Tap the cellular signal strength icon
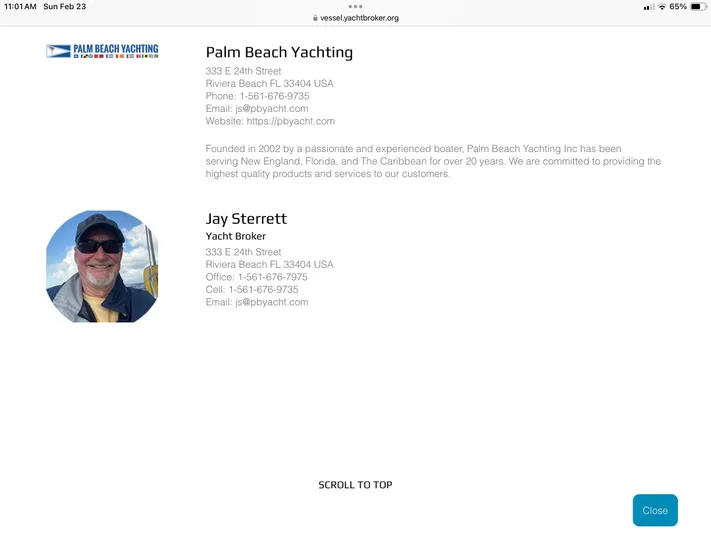The height and width of the screenshot is (533, 711). coord(648,7)
